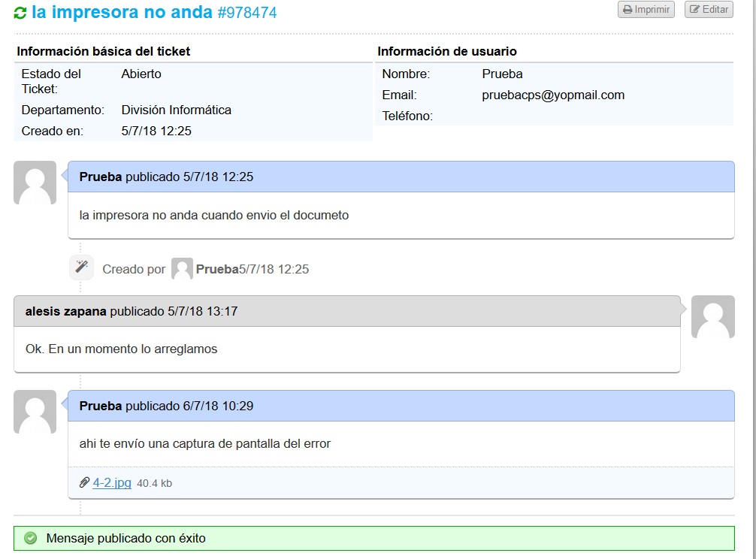Screen dimensions: 756x559
Task: Select the email pruebacps@yopmail.com
Action: 553,95
